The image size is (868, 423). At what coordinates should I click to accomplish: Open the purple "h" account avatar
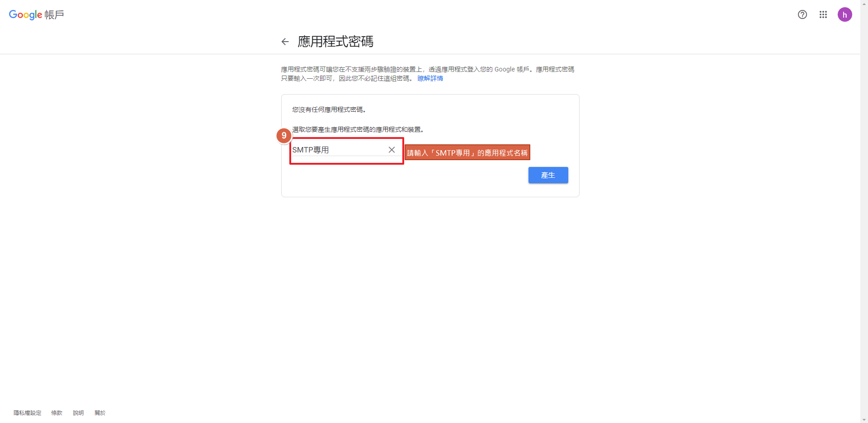click(844, 14)
